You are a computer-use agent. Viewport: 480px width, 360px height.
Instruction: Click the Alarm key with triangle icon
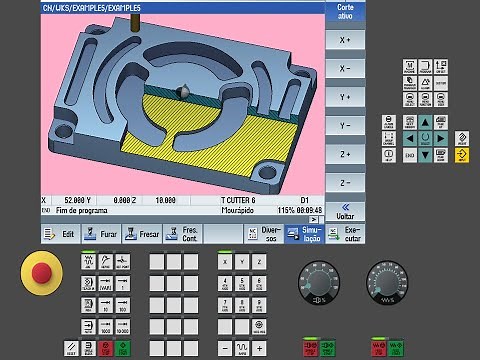[425, 83]
